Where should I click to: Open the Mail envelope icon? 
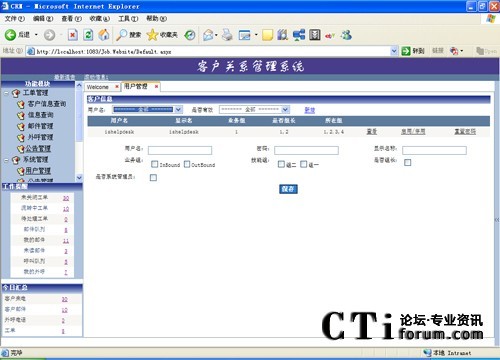pos(208,35)
